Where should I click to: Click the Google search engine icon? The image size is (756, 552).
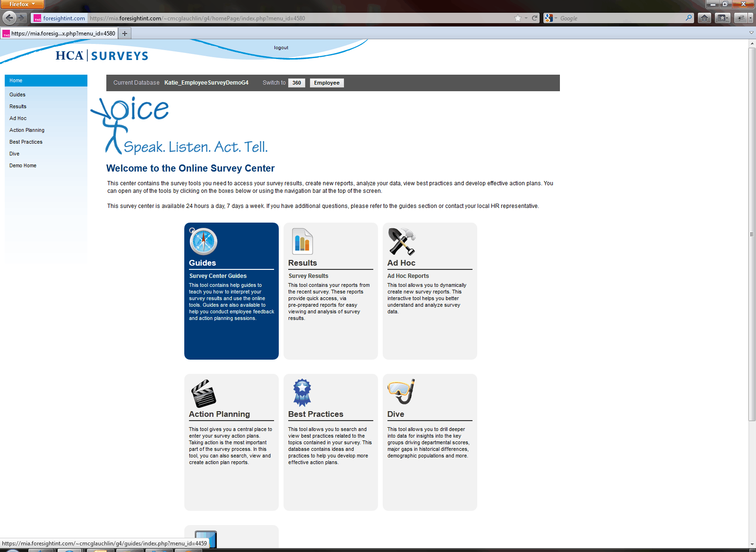(549, 18)
